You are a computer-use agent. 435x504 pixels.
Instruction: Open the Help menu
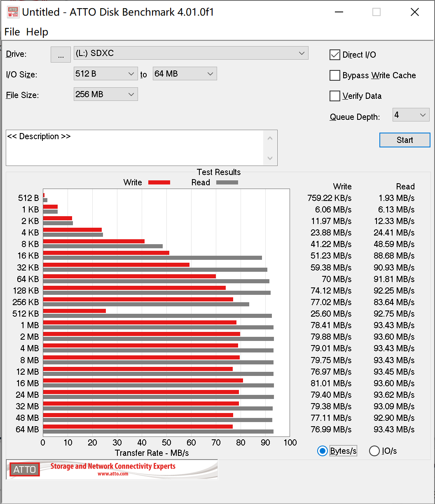[37, 32]
